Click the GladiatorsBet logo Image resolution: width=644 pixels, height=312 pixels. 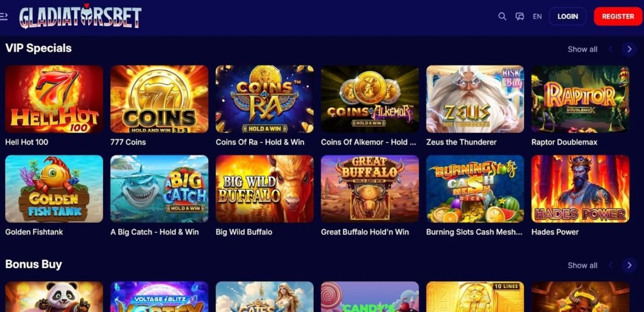(x=80, y=16)
